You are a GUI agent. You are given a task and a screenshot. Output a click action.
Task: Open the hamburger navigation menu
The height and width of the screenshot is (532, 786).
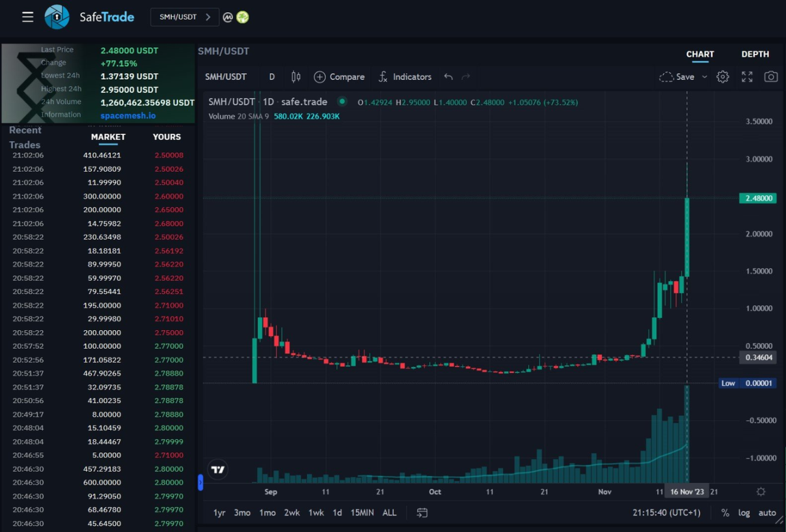27,17
